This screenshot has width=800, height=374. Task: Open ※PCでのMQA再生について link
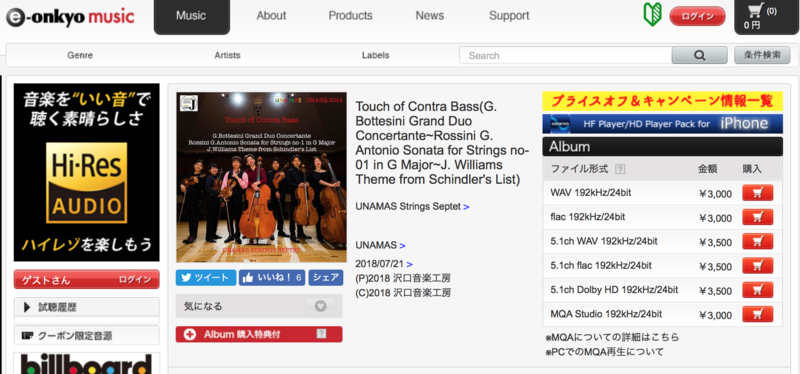(x=605, y=352)
